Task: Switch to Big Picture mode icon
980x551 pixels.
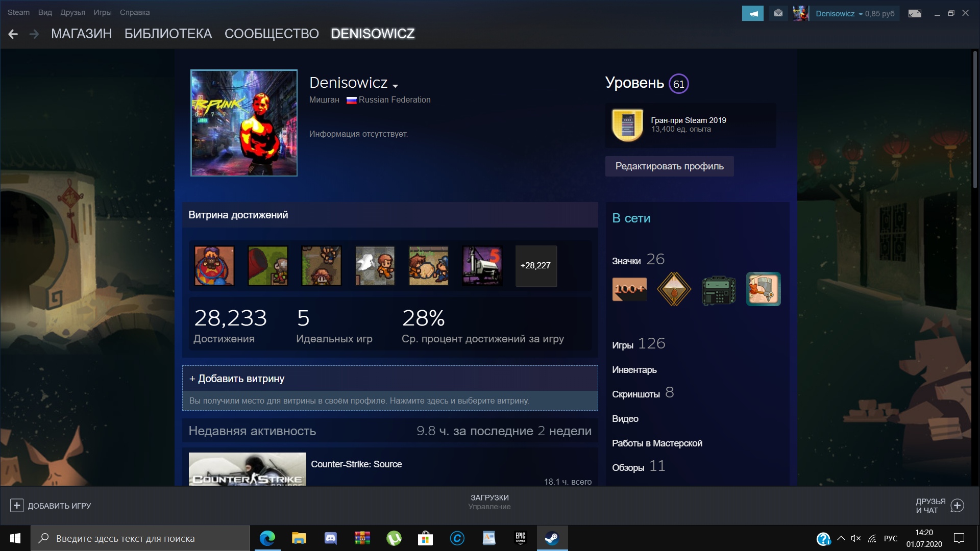Action: click(915, 13)
